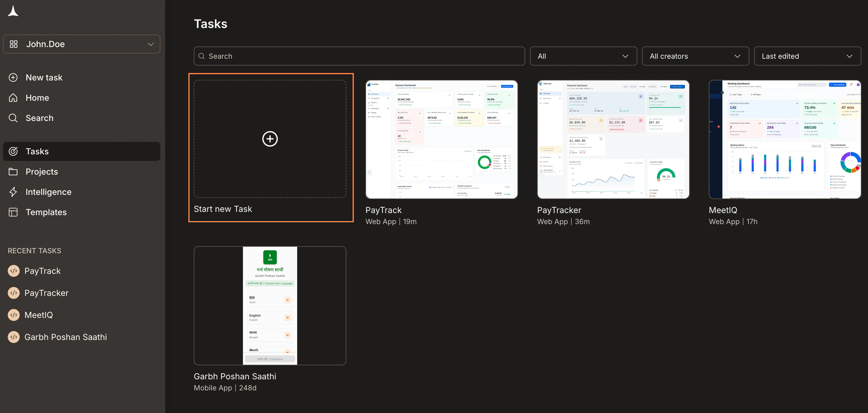Click the plus circle in Start new Task card
868x413 pixels.
pyautogui.click(x=270, y=139)
